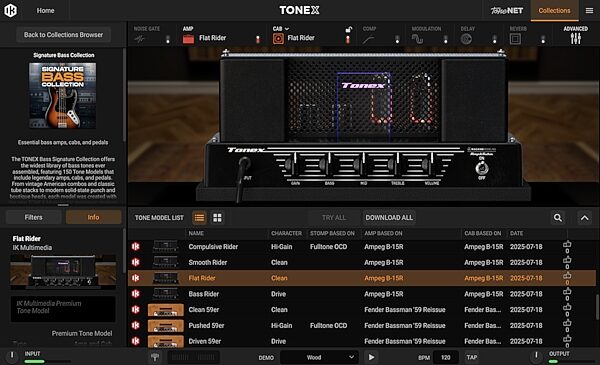Click the Driven 59er tone model name
Screen dimensions: 600x365
(205, 341)
